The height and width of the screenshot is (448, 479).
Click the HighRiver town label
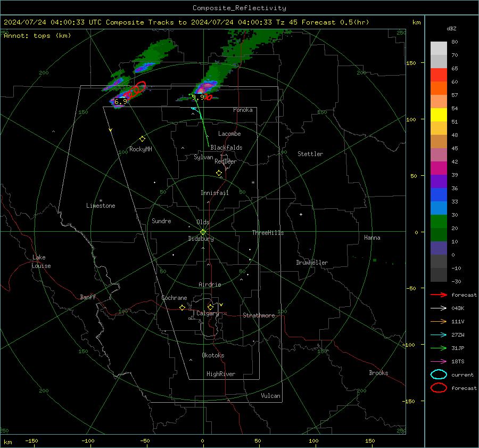221,374
